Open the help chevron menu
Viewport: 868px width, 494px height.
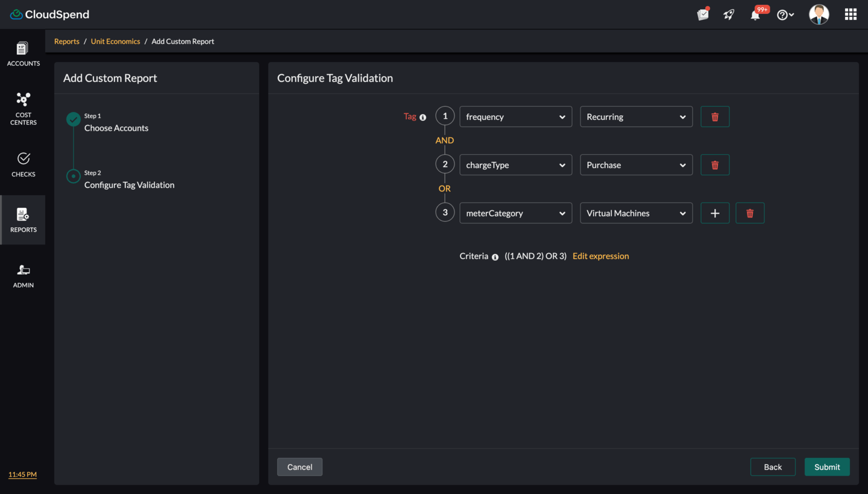785,14
